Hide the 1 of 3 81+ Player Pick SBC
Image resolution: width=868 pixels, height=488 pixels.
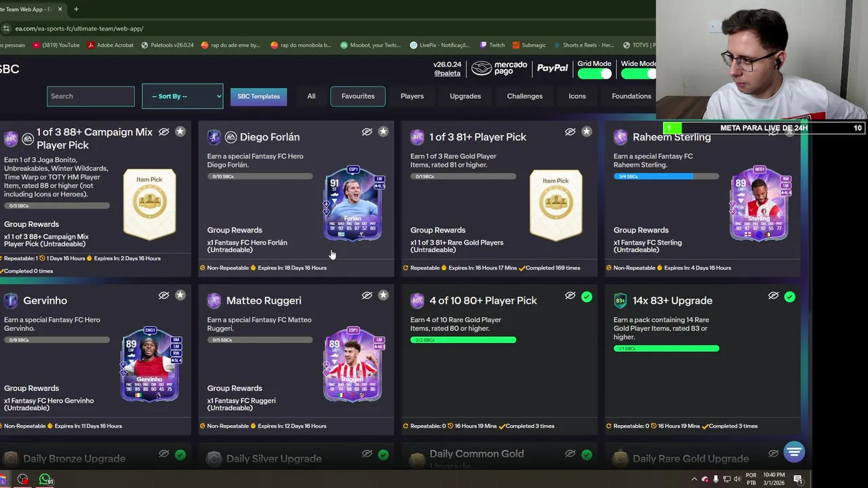570,132
